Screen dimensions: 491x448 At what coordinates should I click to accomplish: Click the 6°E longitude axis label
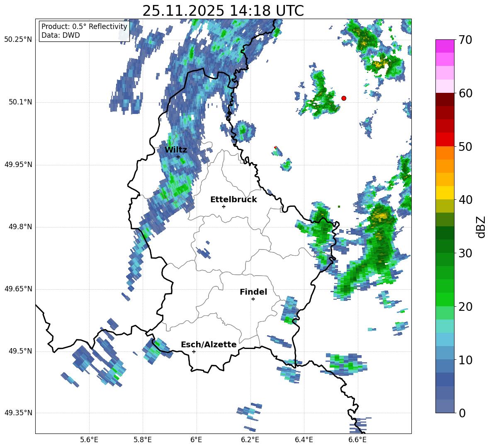(196, 440)
